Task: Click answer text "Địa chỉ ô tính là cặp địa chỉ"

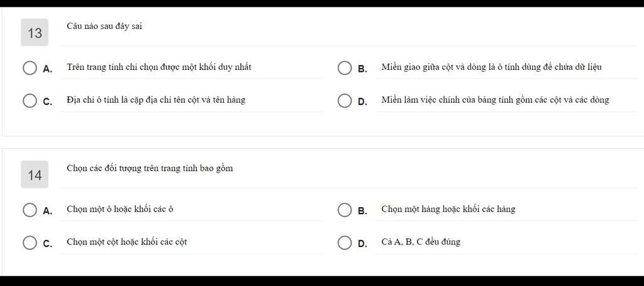Action: click(156, 100)
